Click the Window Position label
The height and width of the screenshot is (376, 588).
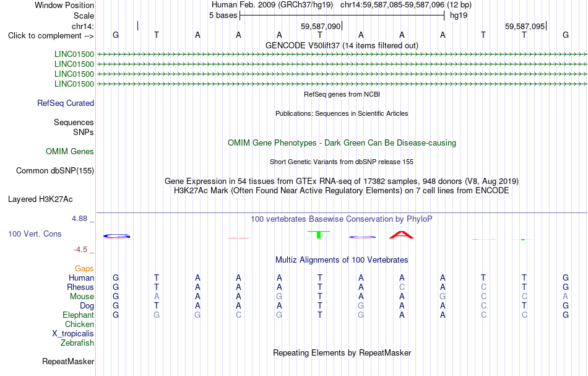[64, 5]
